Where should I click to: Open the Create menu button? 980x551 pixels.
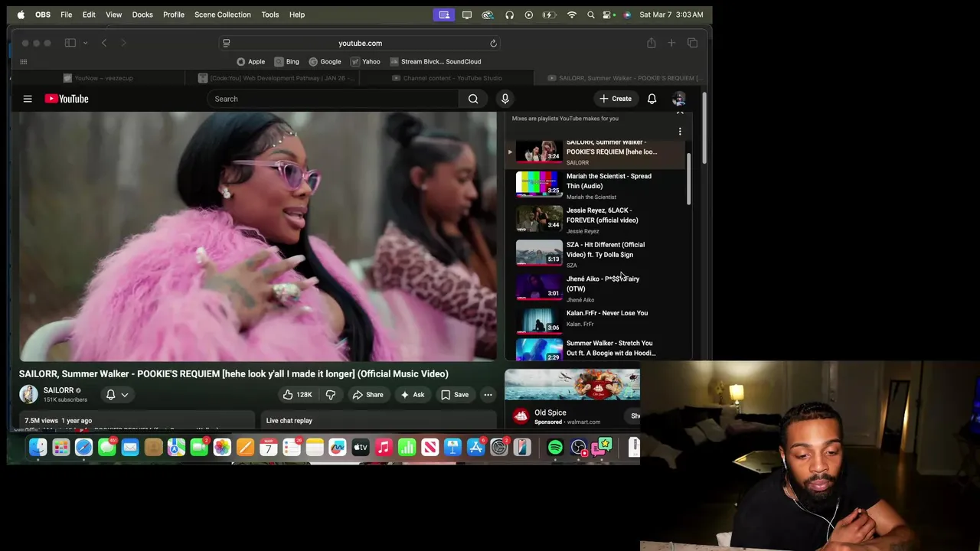click(615, 99)
